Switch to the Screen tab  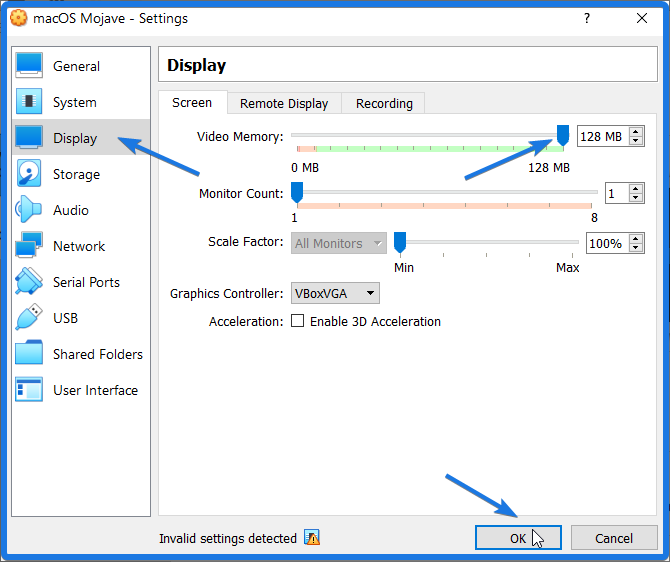click(x=192, y=103)
